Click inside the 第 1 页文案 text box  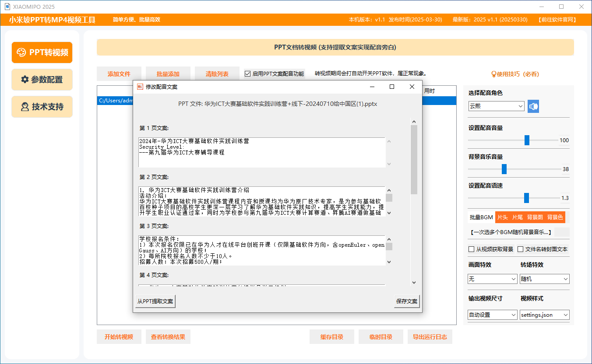click(261, 152)
